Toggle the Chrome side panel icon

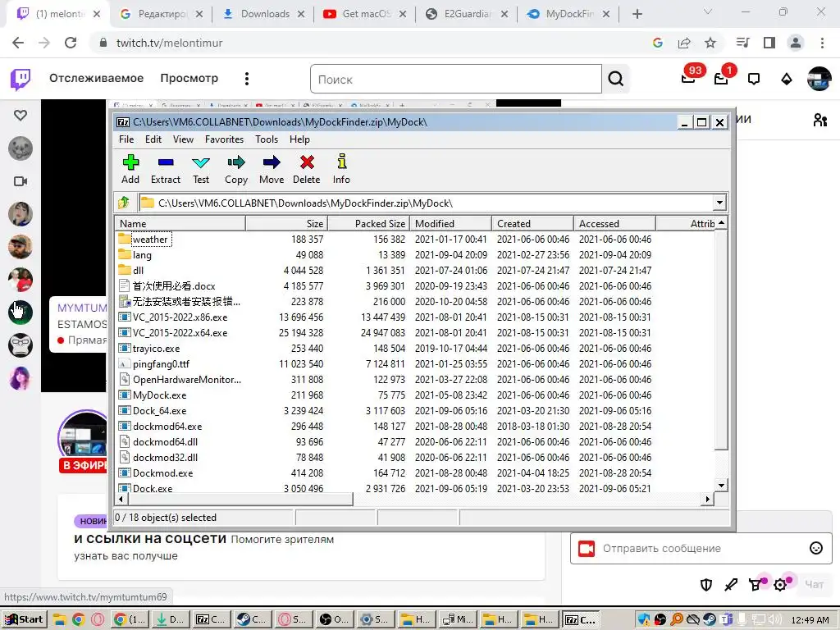(769, 43)
